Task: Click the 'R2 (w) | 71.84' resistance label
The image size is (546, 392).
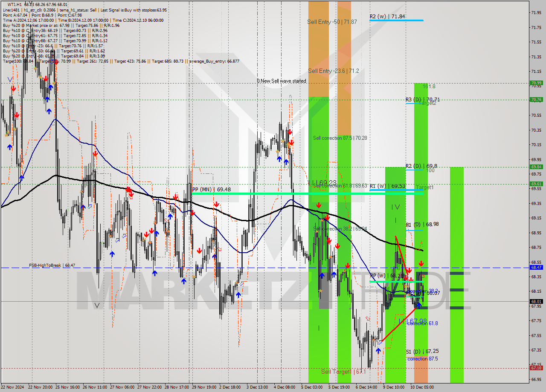Action: (387, 17)
